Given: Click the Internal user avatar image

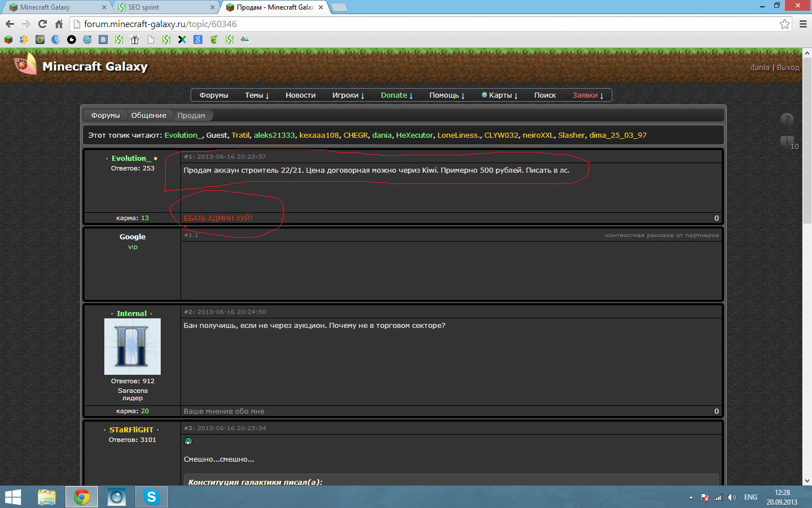Looking at the screenshot, I should coord(133,347).
